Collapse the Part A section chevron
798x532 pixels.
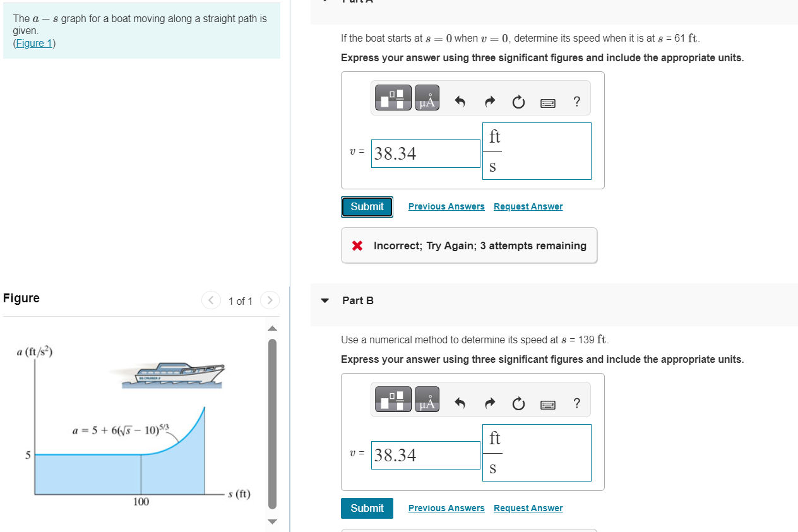tap(325, 1)
